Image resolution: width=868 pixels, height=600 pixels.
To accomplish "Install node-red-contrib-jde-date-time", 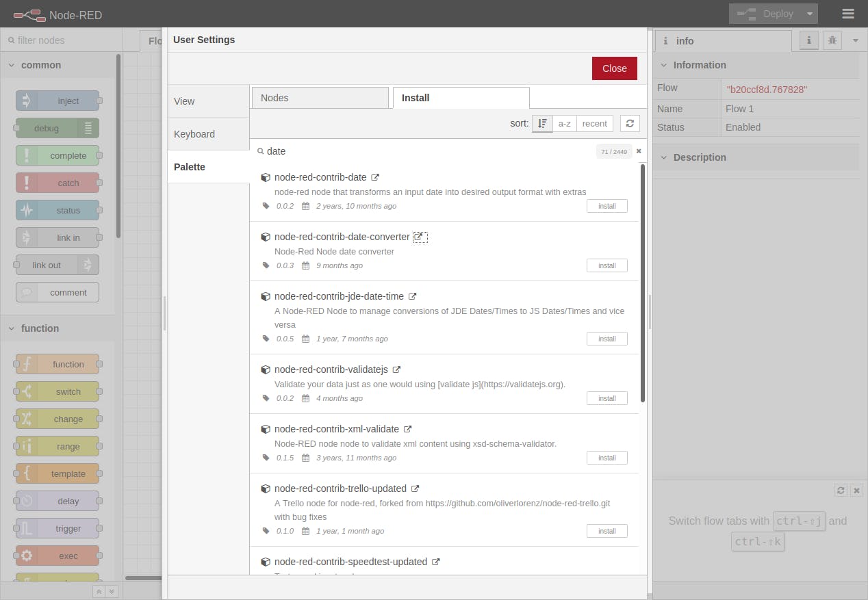I will pos(607,339).
